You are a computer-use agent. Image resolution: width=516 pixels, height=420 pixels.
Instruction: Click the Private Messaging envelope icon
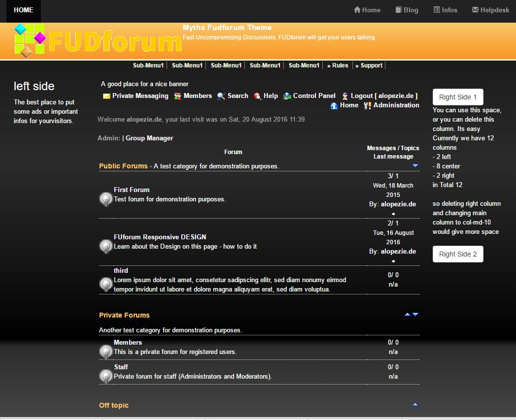(106, 97)
